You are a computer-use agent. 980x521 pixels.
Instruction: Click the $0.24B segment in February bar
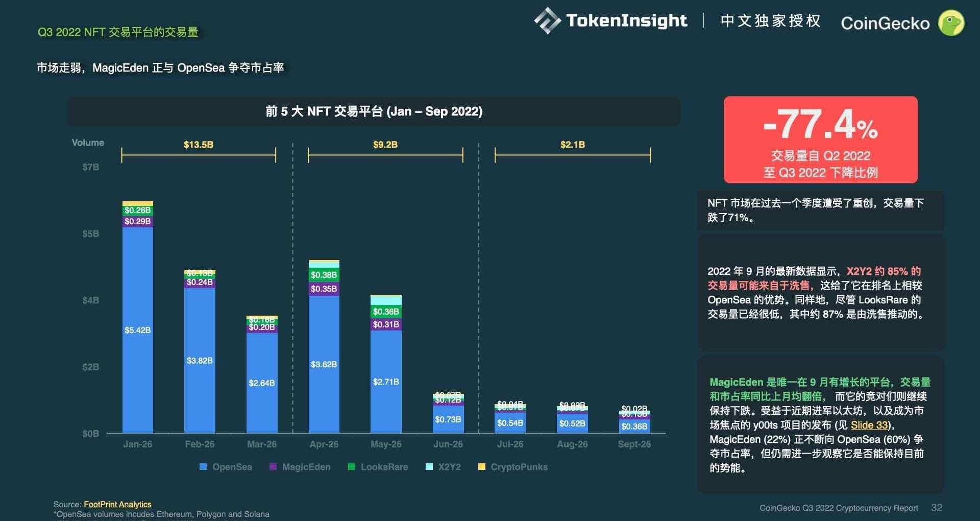coord(200,282)
